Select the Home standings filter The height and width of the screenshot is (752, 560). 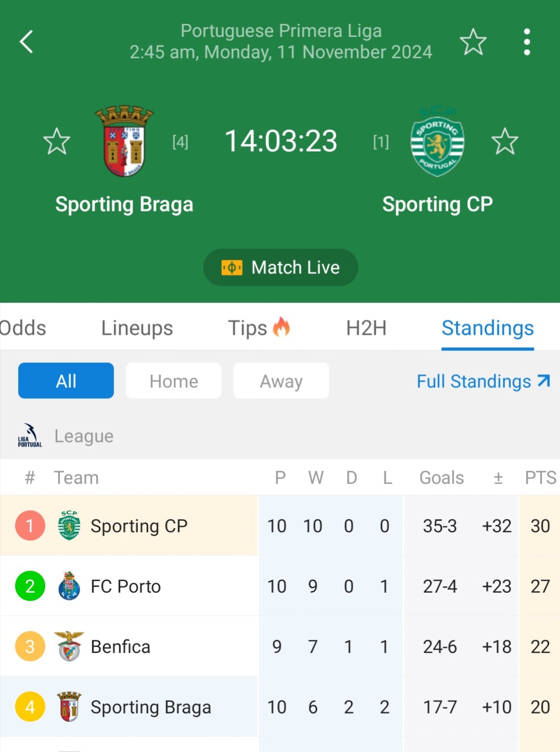click(x=173, y=381)
